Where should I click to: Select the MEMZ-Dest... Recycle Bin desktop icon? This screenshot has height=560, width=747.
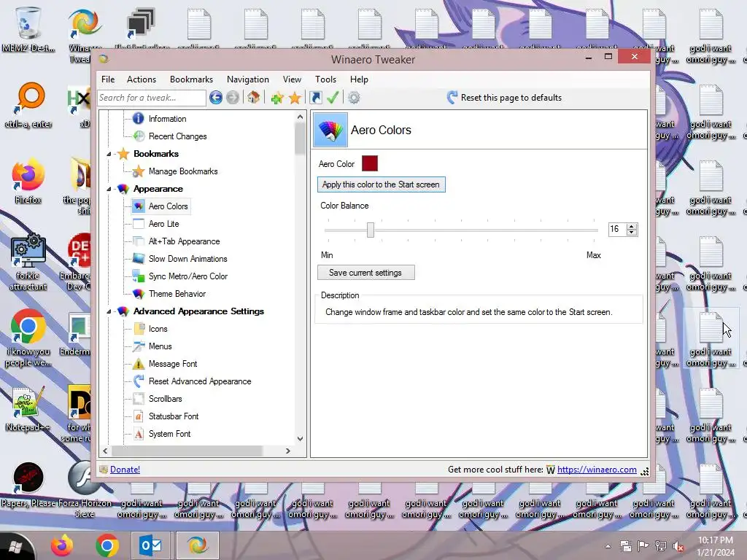point(28,29)
